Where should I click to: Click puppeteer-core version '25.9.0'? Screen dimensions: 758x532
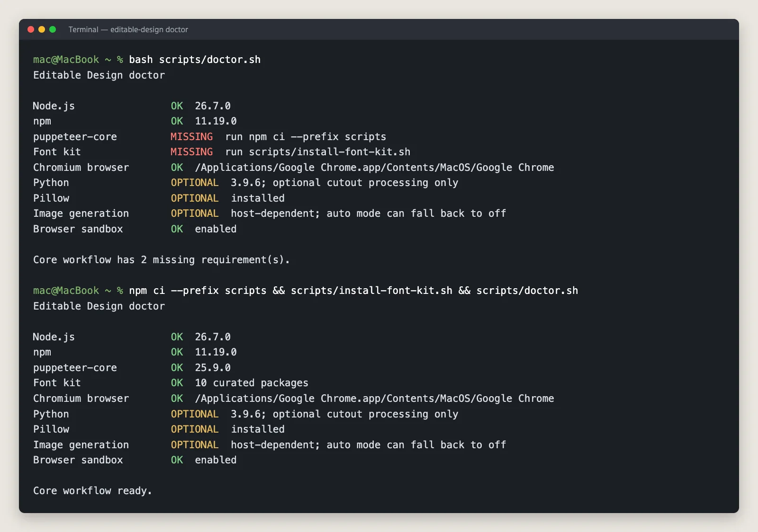[x=213, y=368]
